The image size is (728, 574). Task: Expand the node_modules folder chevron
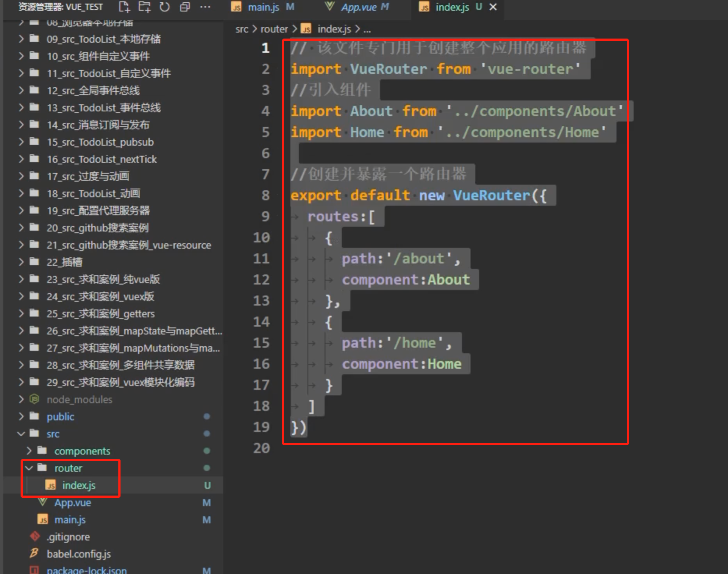(x=21, y=399)
